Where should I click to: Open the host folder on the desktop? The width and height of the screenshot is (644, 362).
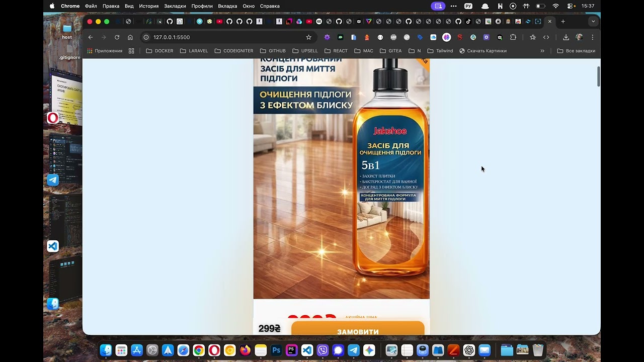click(67, 31)
